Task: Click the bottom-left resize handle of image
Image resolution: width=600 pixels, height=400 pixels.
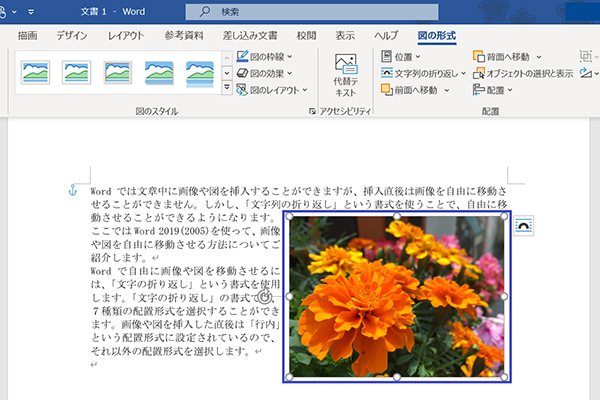Action: coord(290,377)
